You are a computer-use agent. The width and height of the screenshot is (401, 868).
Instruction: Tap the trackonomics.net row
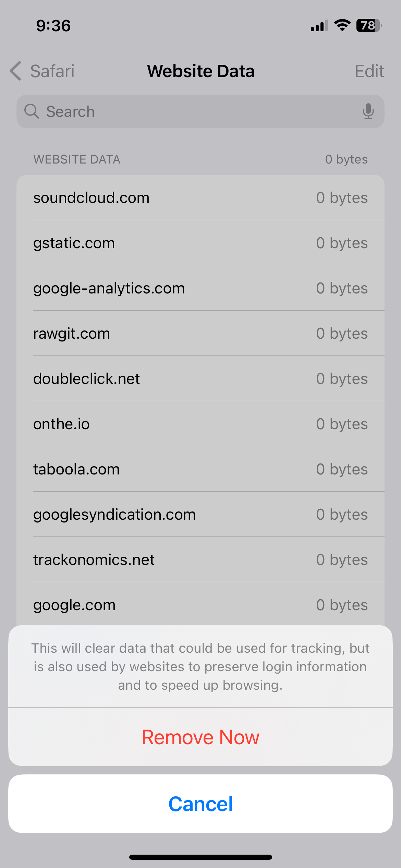[x=200, y=560]
